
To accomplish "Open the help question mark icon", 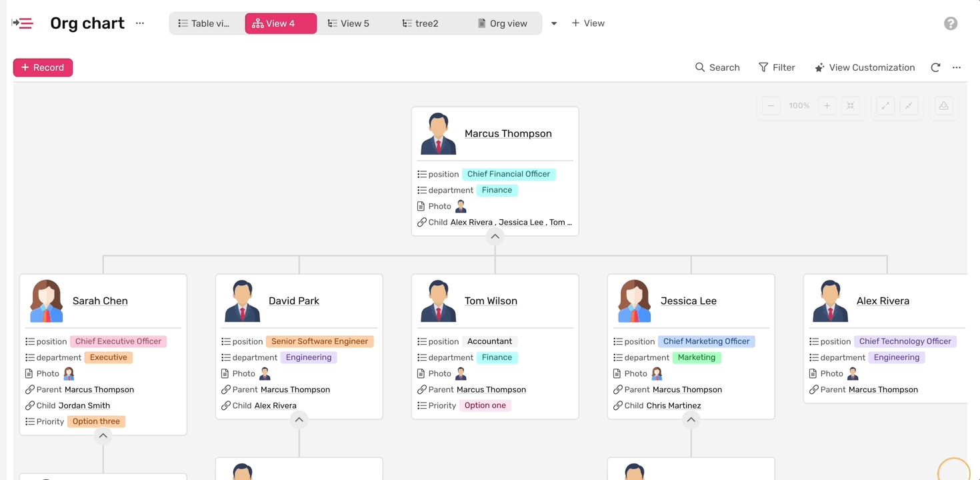I will [951, 23].
